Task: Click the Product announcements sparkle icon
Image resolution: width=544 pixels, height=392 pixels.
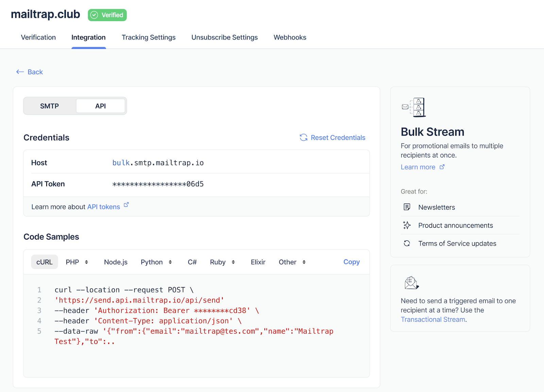Action: click(407, 225)
